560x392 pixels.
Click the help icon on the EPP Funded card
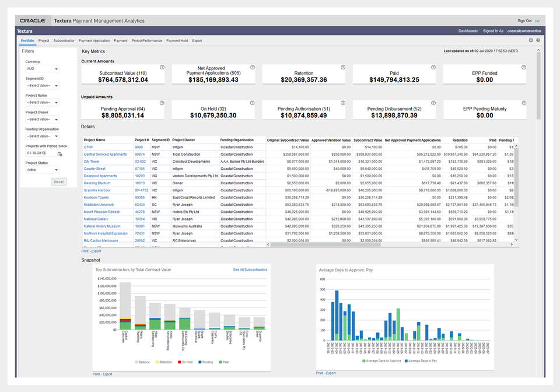tap(523, 68)
